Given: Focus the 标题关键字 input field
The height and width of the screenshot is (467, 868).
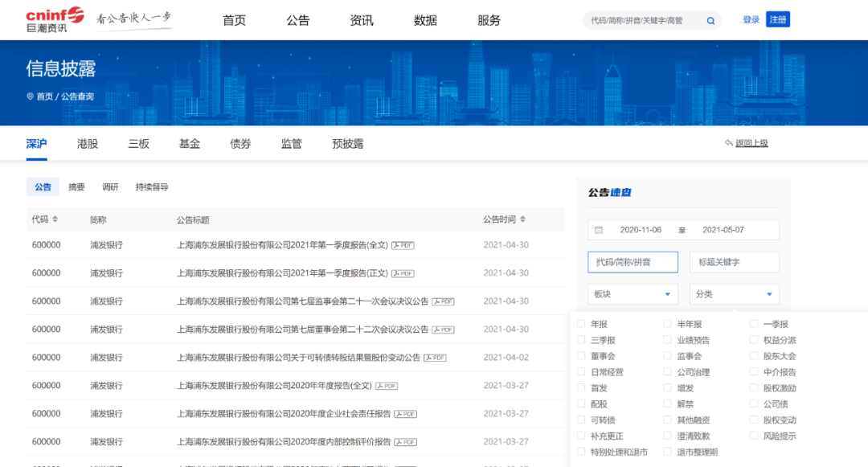Looking at the screenshot, I should coord(734,262).
